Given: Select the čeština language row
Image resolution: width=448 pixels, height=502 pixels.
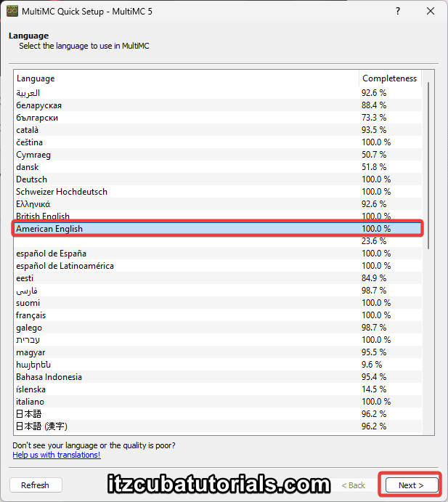Looking at the screenshot, I should coord(30,142).
